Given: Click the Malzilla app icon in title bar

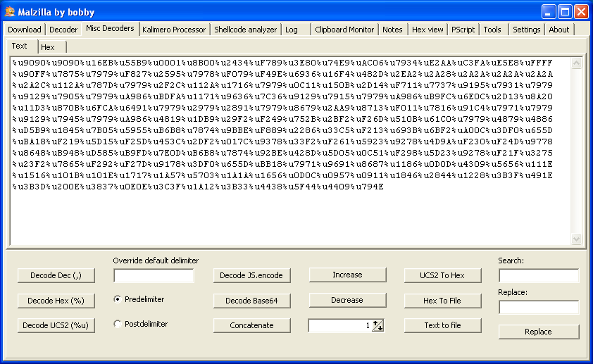Looking at the screenshot, I should point(10,12).
